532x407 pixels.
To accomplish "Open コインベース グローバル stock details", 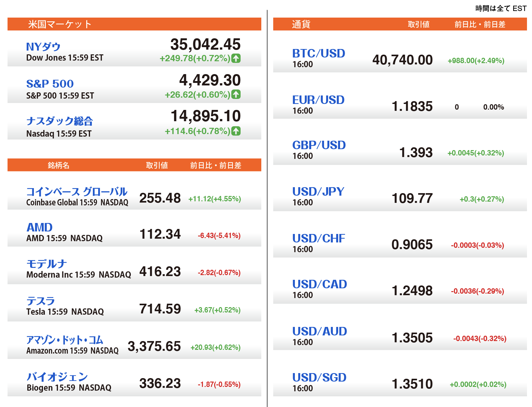I will tap(77, 192).
